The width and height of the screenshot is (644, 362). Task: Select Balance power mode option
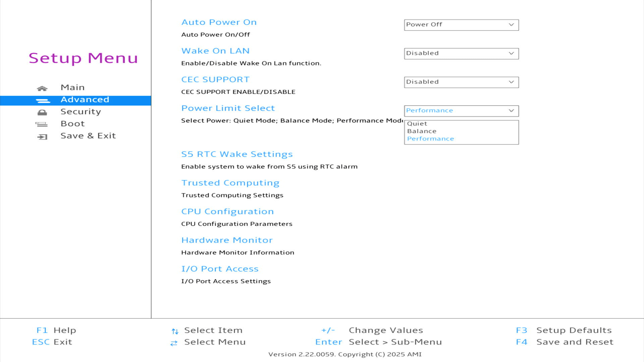[422, 131]
